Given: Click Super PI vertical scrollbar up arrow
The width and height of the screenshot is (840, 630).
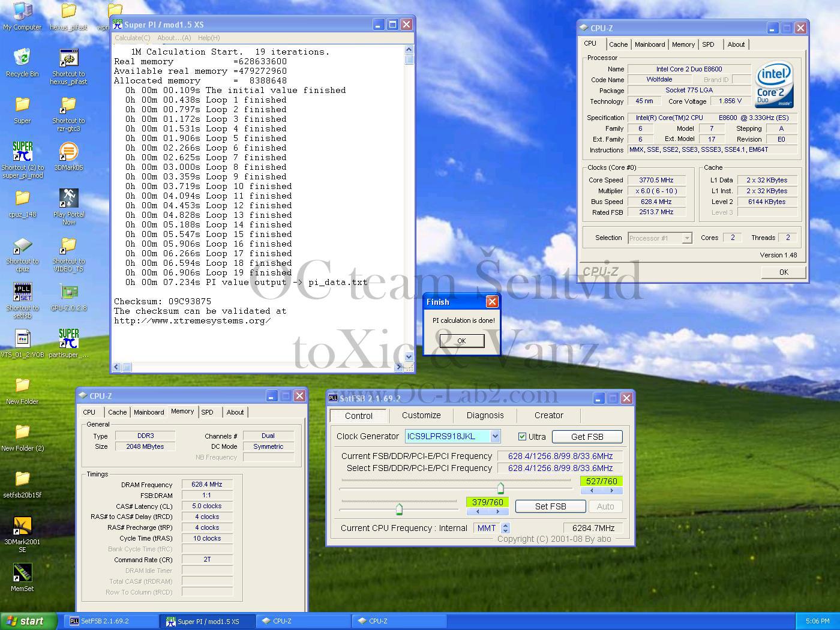Looking at the screenshot, I should click(x=409, y=50).
